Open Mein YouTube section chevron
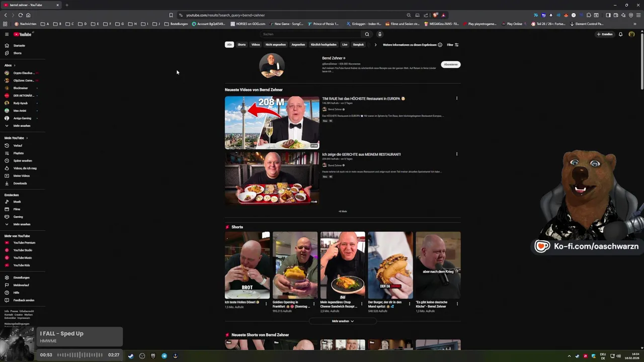Image resolution: width=644 pixels, height=362 pixels. coord(27,138)
